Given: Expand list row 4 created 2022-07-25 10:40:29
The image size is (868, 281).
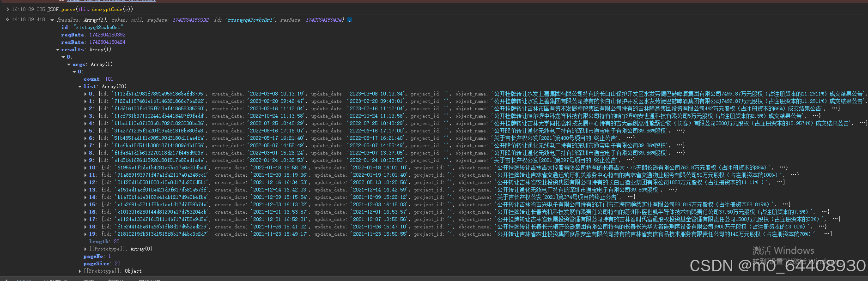Looking at the screenshot, I should pos(85,124).
